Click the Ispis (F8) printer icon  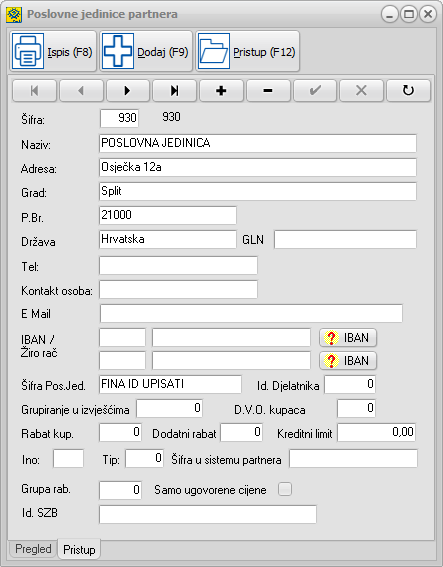(28, 51)
